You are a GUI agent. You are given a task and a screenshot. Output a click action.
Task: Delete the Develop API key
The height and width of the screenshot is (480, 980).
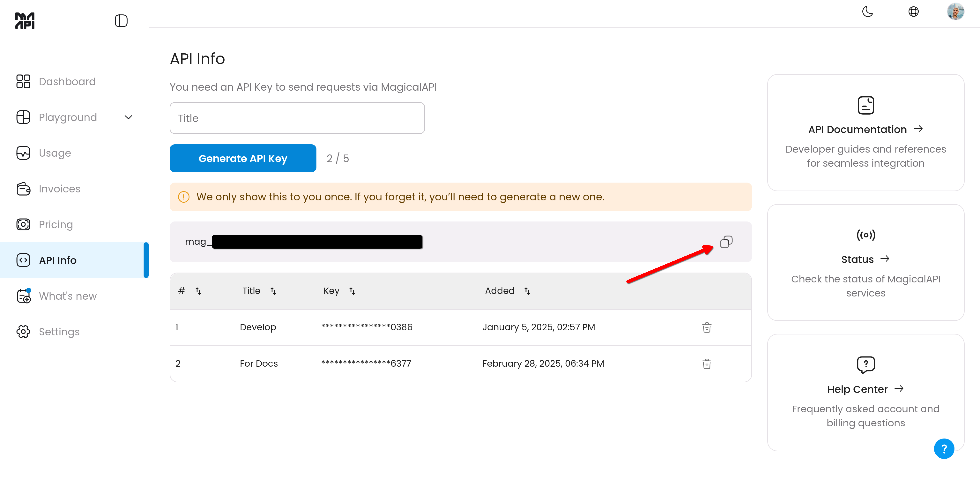707,327
